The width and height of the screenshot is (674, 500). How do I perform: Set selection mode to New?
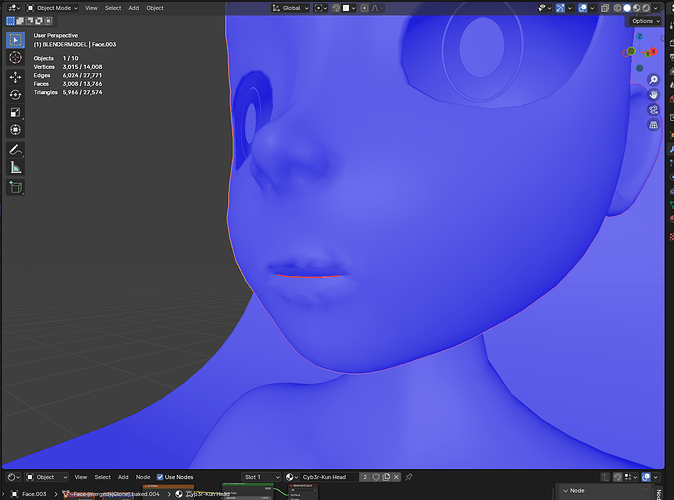pos(10,21)
